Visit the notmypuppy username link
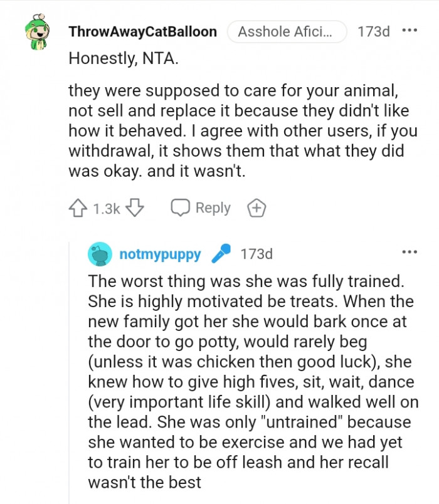Image resolution: width=439 pixels, height=504 pixels. click(x=160, y=254)
